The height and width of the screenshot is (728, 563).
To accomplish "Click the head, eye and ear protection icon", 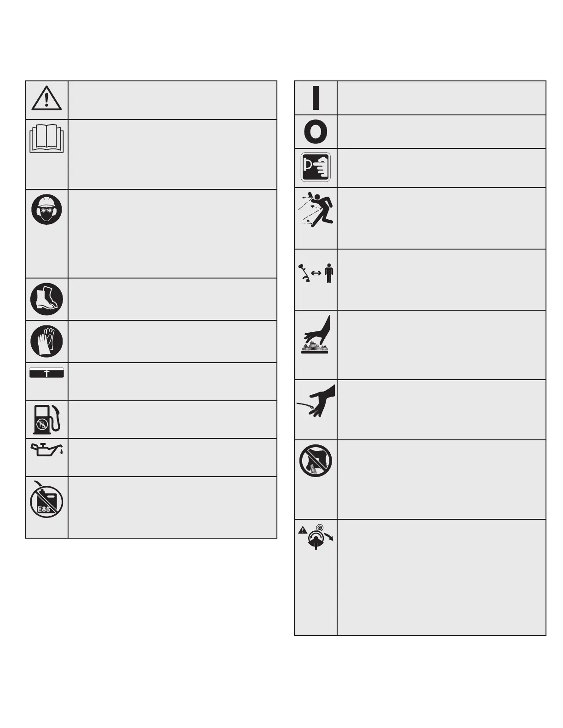I will [46, 209].
